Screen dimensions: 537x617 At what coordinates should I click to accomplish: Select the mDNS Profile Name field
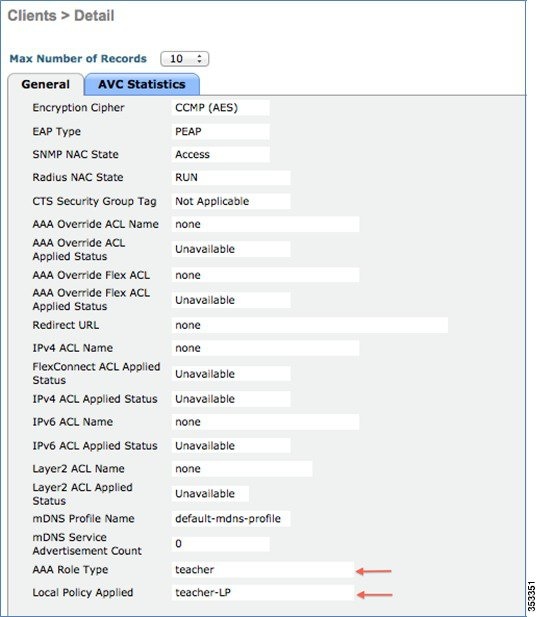coord(231,519)
